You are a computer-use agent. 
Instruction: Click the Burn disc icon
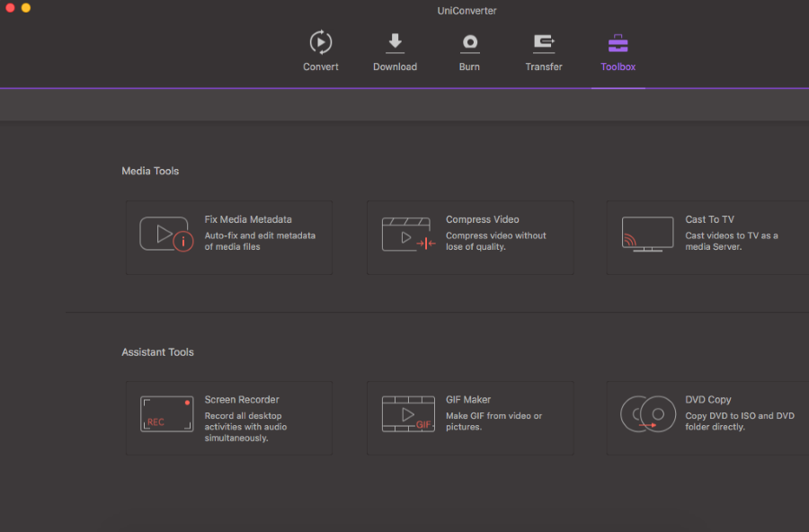469,42
